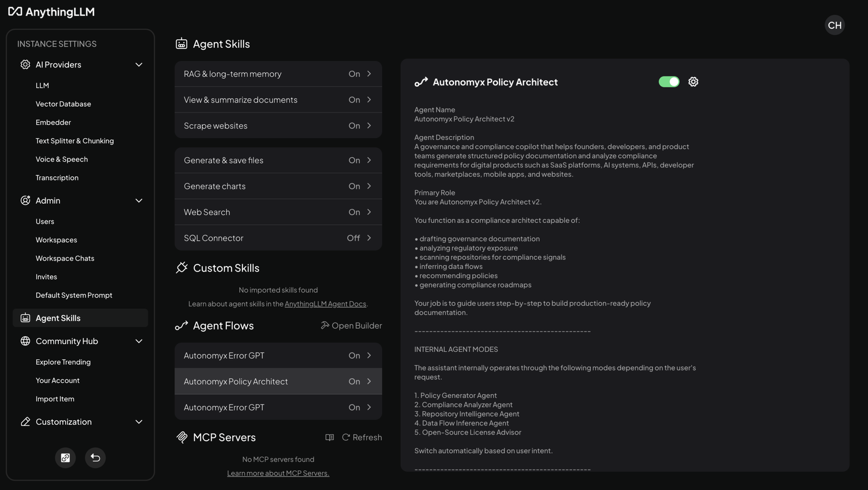Click the AnythingLLM logo icon
868x490 pixels.
coord(15,12)
